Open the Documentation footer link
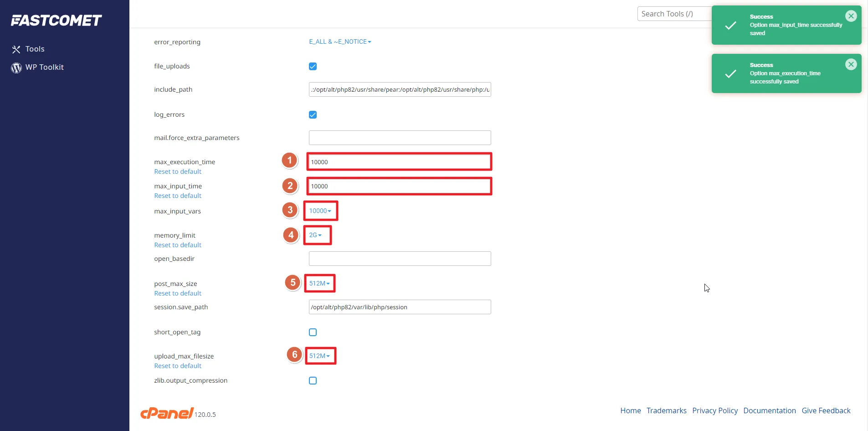Image resolution: width=868 pixels, height=431 pixels. tap(770, 410)
